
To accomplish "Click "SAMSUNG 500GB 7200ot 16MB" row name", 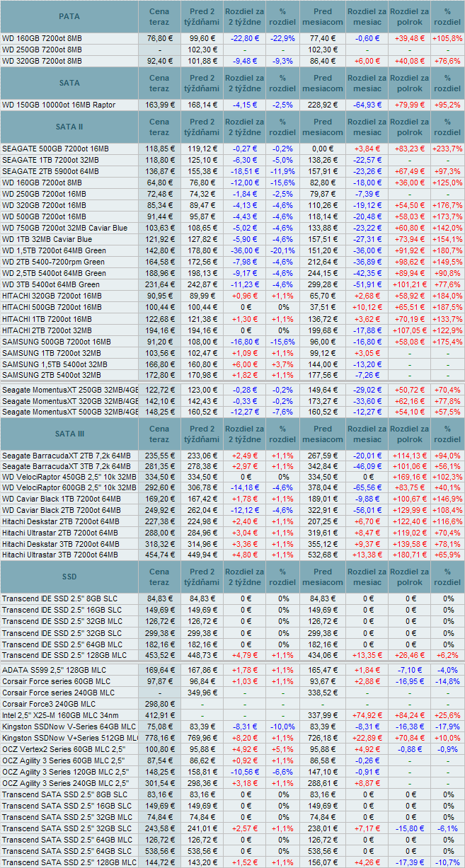I will click(x=56, y=341).
